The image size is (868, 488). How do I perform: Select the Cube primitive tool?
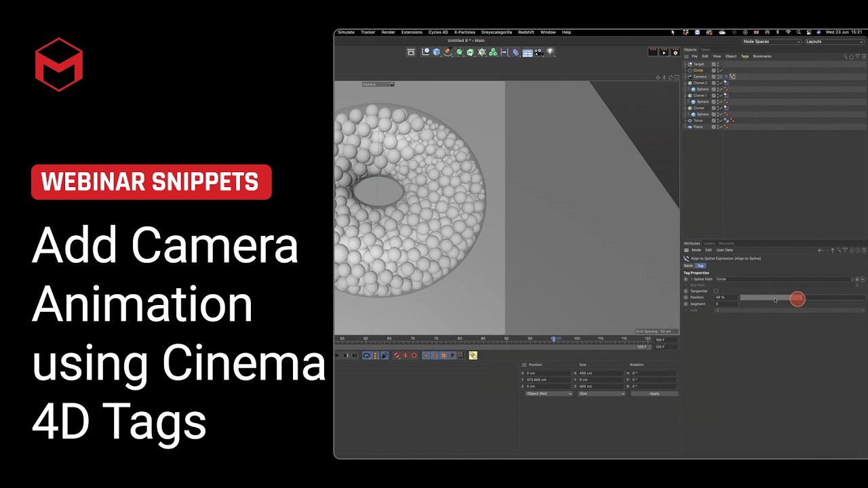[437, 52]
